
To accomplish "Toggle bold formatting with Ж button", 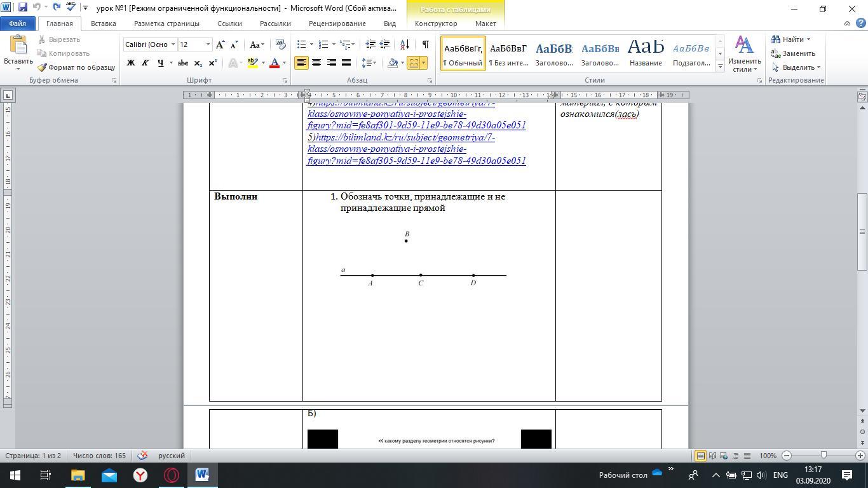I will click(x=131, y=63).
